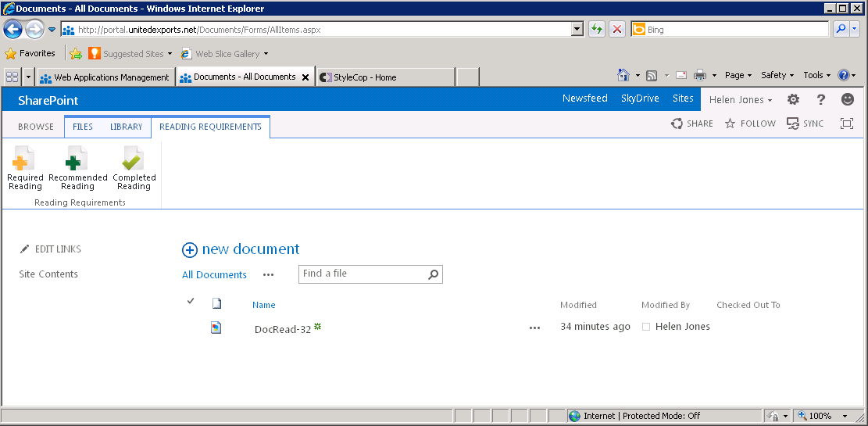Click SHARE in the page header

click(692, 124)
